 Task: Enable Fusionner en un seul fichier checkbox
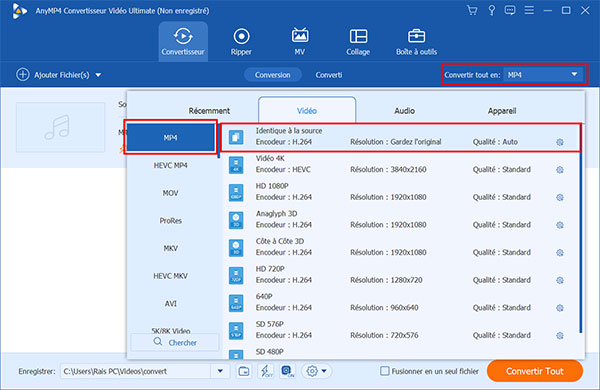[385, 371]
